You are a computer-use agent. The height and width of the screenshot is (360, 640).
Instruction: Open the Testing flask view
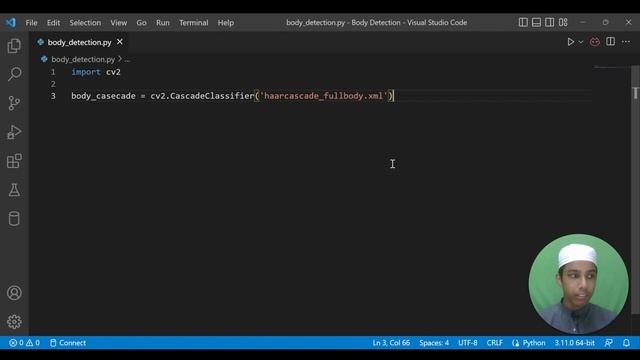(14, 190)
